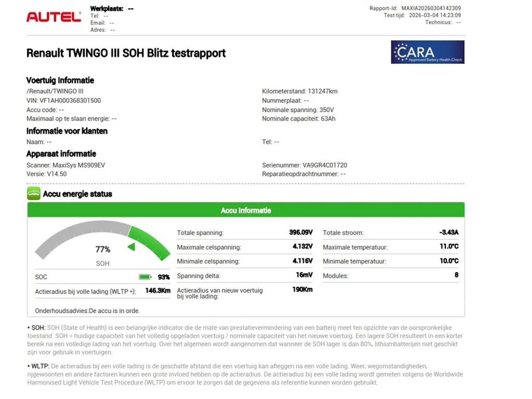Screen dimensions: 532x399
Task: Click the report title Renault TWINGO III SOH Blitz testrapport
Action: [x=126, y=53]
